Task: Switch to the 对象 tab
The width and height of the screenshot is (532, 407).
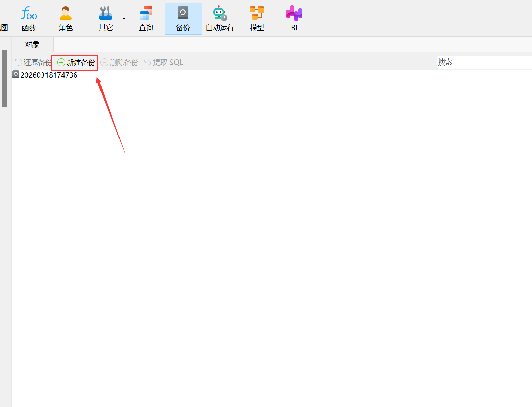Action: 32,45
